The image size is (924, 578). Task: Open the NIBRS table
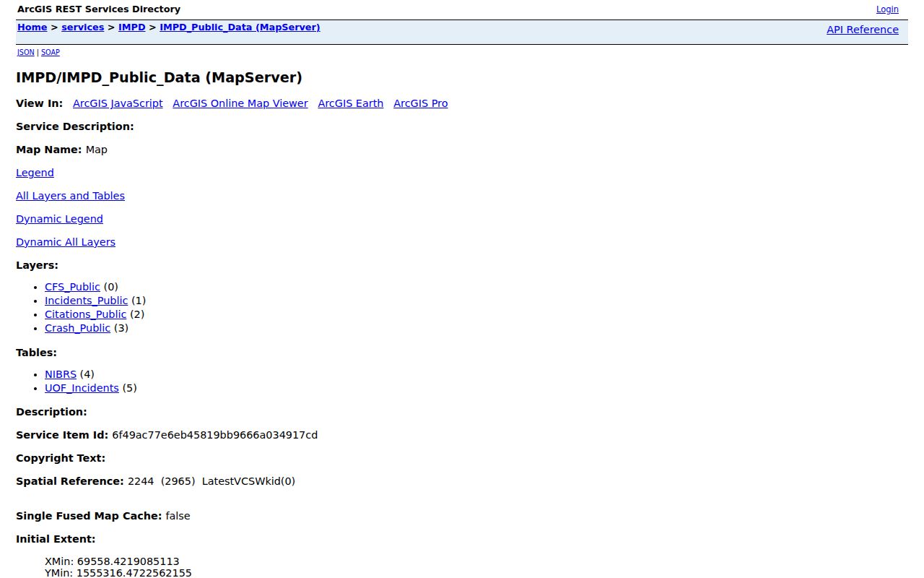point(61,374)
